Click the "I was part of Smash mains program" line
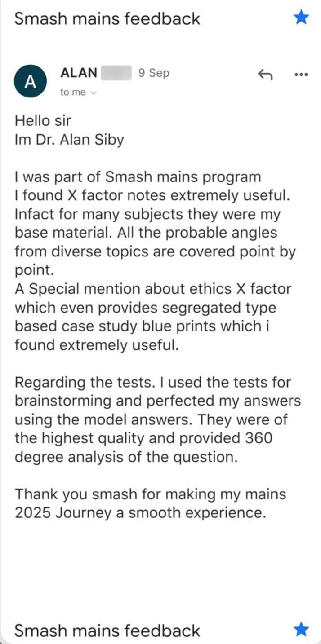 (x=138, y=177)
